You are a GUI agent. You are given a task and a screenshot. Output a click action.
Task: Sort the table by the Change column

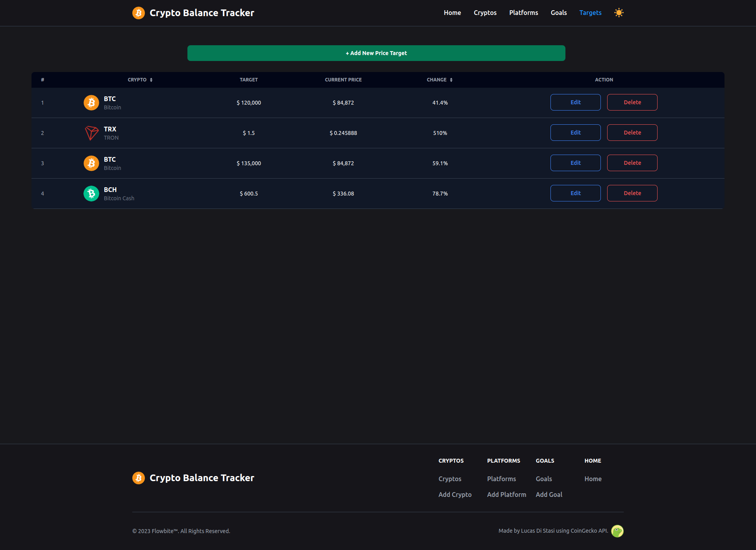tap(451, 80)
